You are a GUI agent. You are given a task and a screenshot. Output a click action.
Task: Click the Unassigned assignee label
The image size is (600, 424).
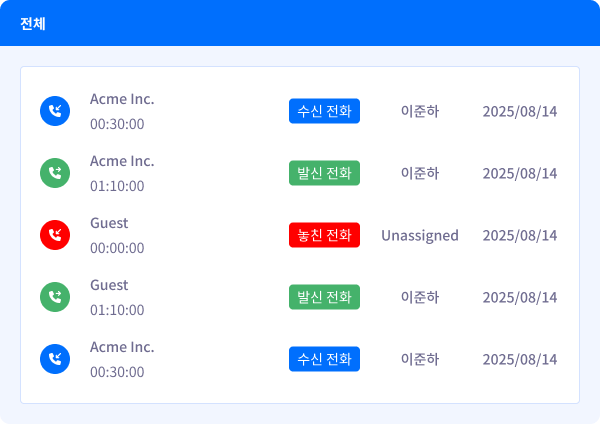pyautogui.click(x=419, y=235)
